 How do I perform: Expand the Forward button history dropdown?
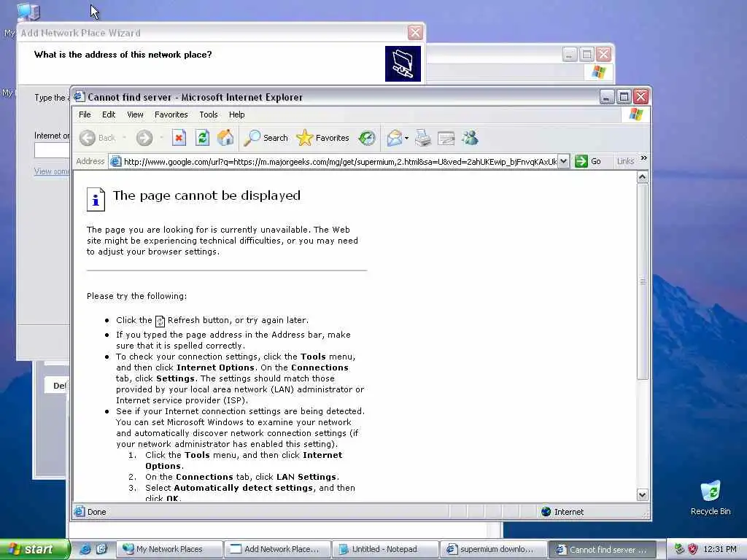click(x=161, y=138)
